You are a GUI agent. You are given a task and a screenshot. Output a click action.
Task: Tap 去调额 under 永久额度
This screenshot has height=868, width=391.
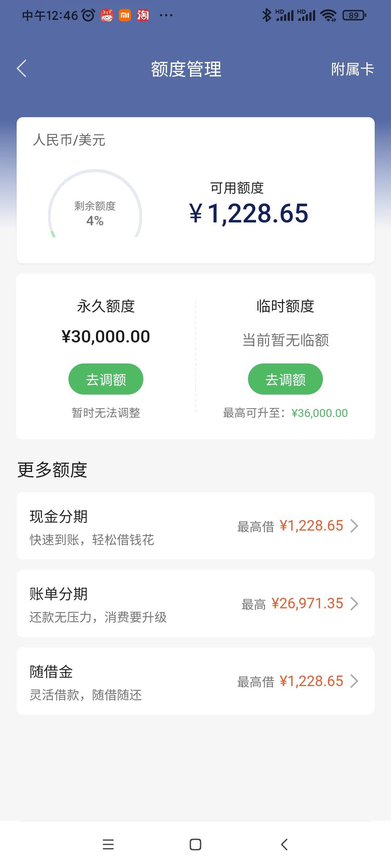106,379
